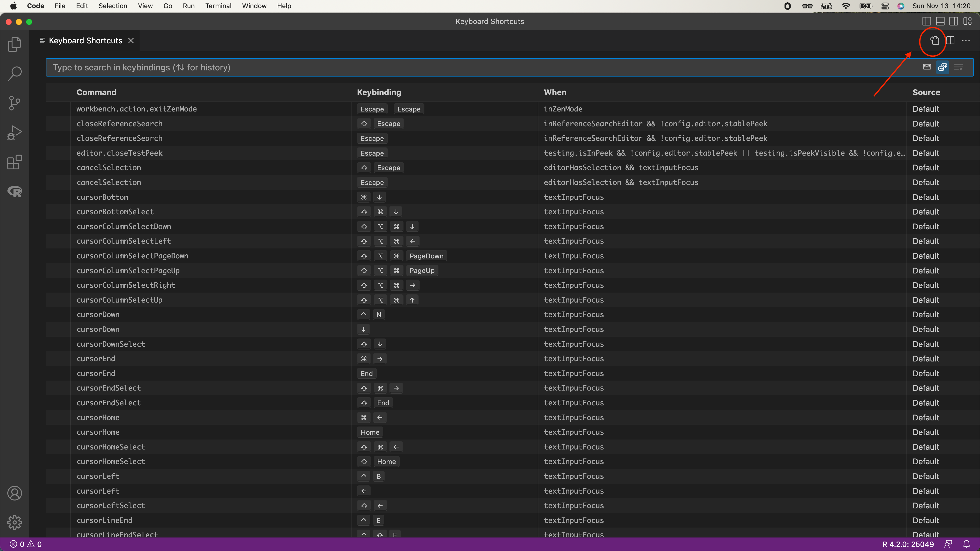Viewport: 980px width, 551px height.
Task: Open the Extensions icon in the sidebar
Action: [x=15, y=162]
